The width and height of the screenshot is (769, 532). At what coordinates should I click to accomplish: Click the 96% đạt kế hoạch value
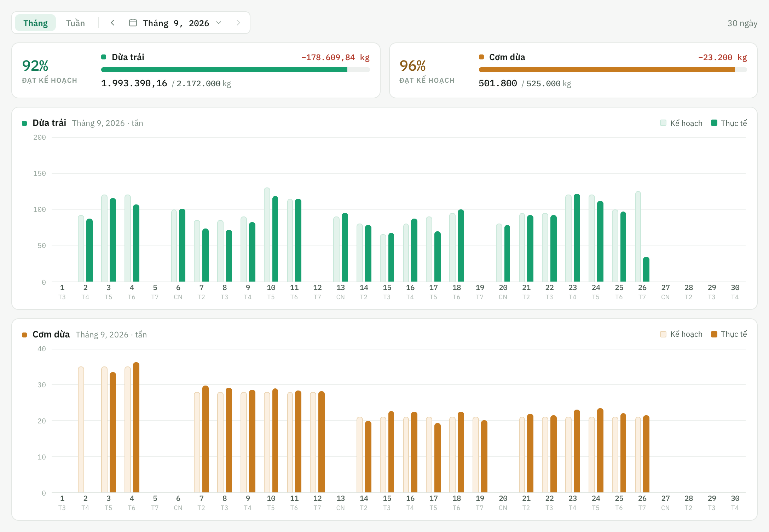point(413,66)
